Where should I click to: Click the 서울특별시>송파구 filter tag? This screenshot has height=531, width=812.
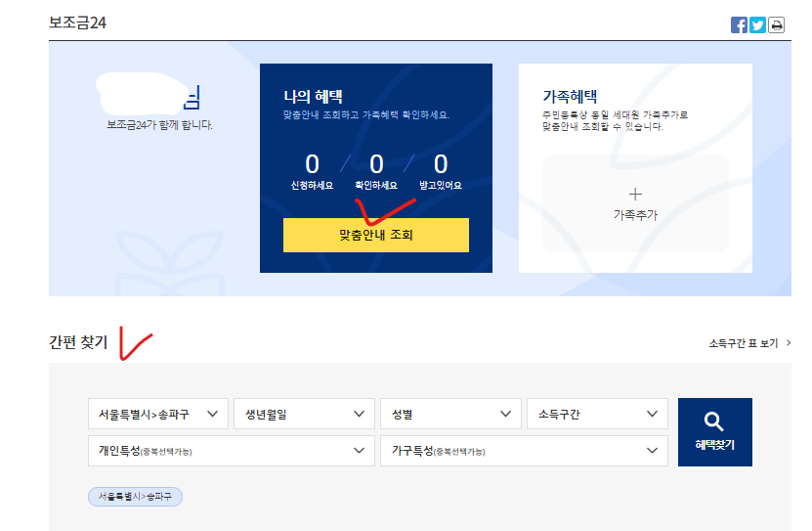tap(135, 497)
